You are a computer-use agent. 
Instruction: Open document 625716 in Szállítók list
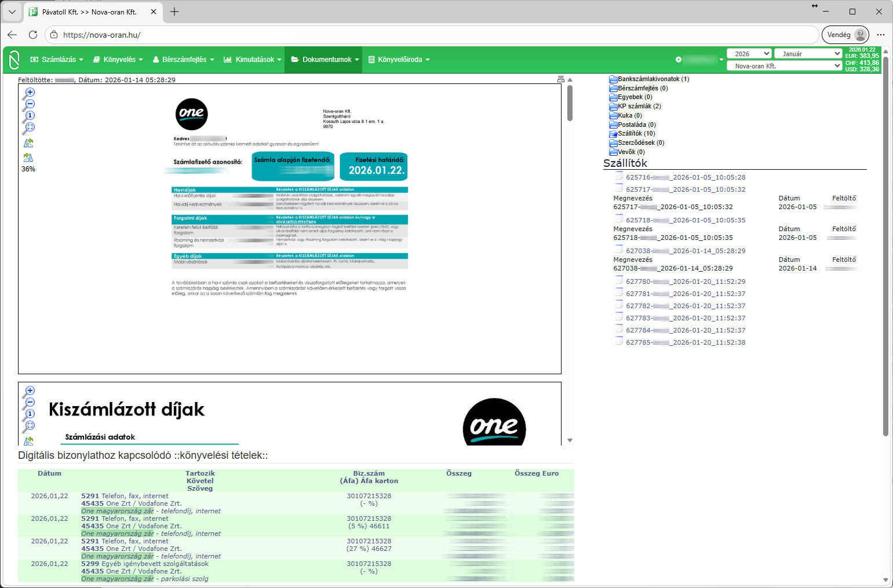tap(685, 178)
